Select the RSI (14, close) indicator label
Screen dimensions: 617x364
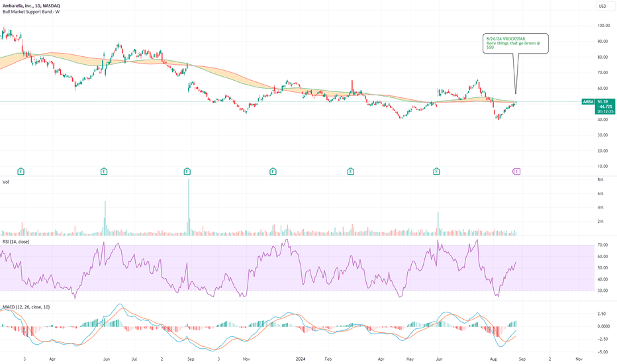click(16, 242)
